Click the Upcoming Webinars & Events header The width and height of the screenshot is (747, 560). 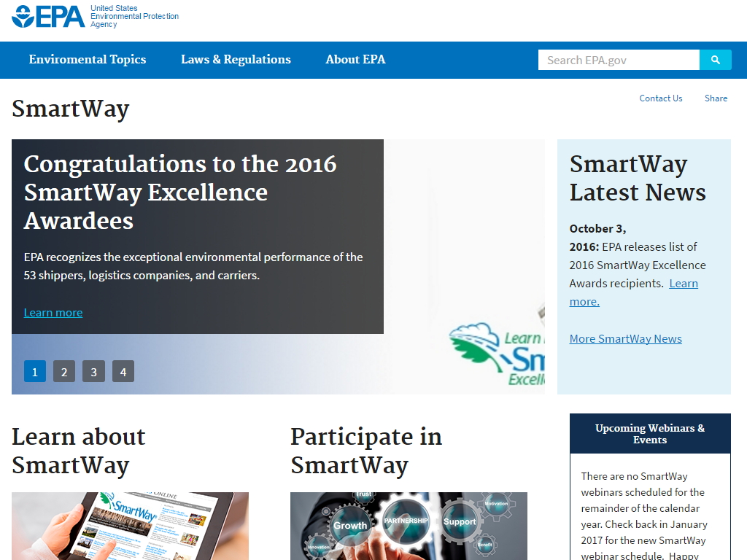[650, 433]
